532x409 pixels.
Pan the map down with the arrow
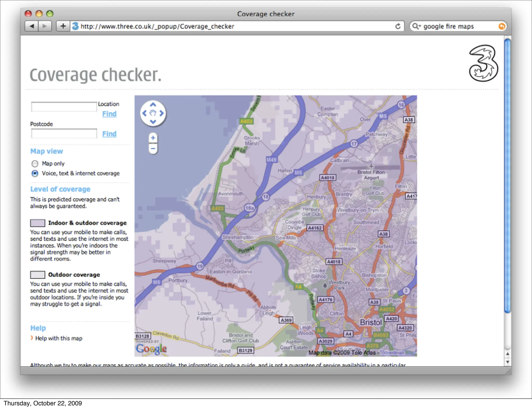pos(153,122)
